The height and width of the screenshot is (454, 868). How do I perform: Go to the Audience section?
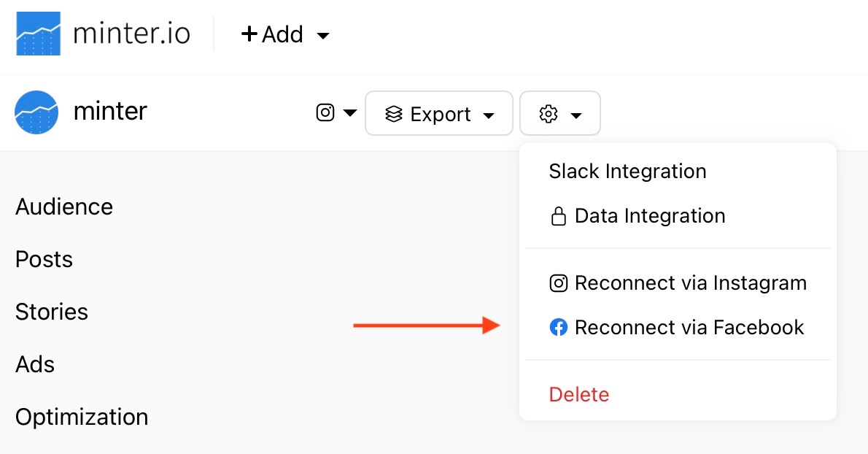[64, 207]
